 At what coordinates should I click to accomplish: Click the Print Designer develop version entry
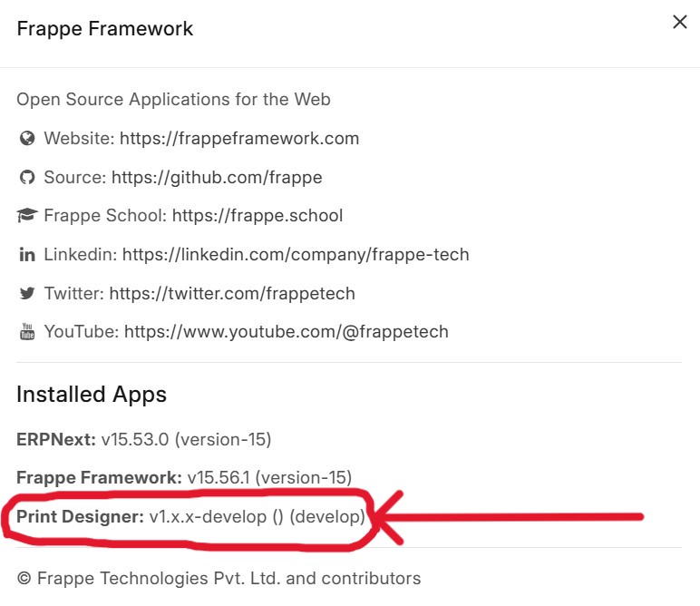click(x=190, y=517)
